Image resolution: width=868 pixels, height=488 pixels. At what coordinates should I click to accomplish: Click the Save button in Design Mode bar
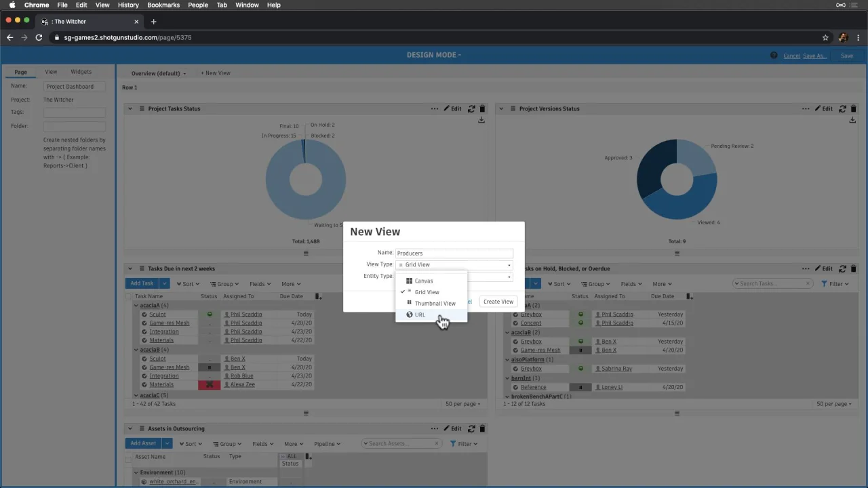[847, 56]
